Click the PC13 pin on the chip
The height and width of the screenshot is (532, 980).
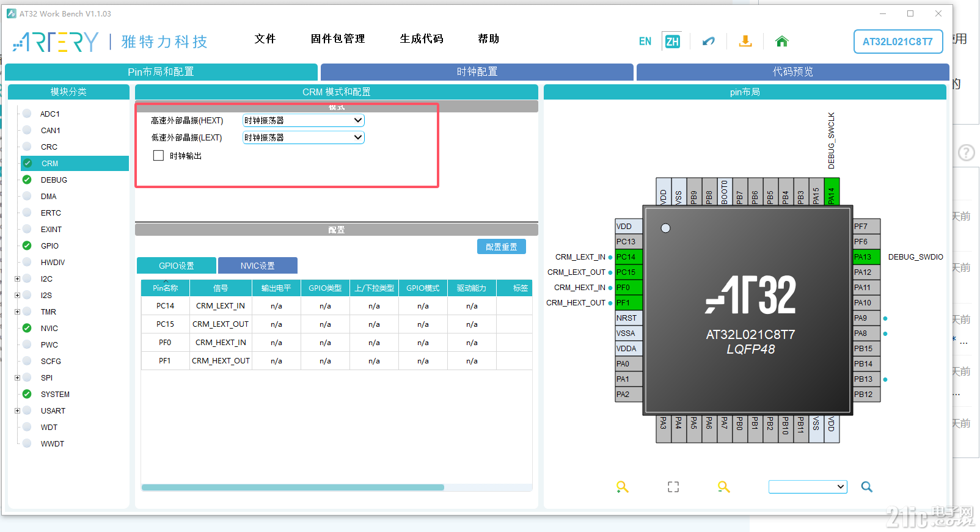coord(629,242)
